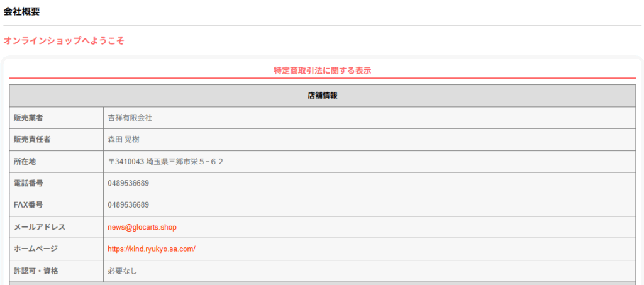Click the 所在地 label cell
This screenshot has width=644, height=285.
[x=56, y=162]
